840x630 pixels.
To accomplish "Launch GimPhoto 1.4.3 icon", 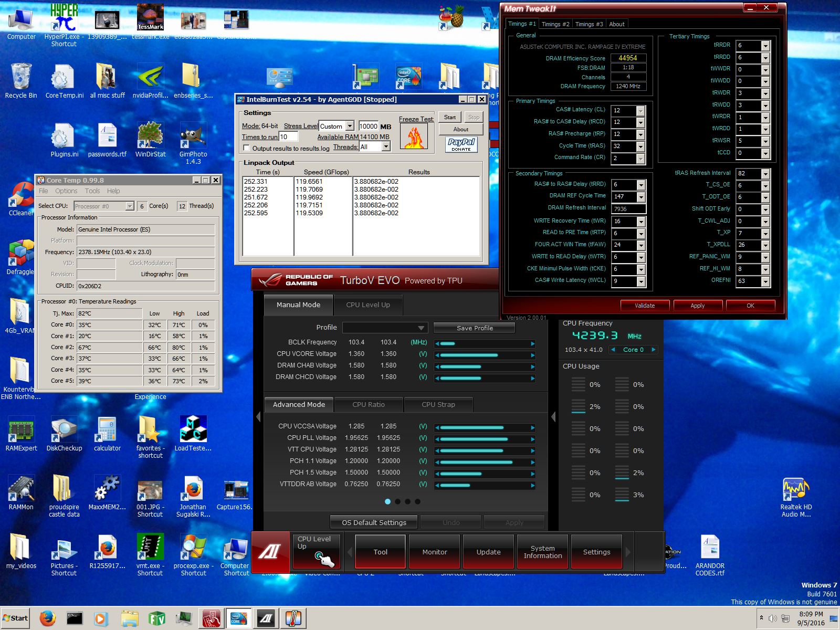I will coord(193,143).
